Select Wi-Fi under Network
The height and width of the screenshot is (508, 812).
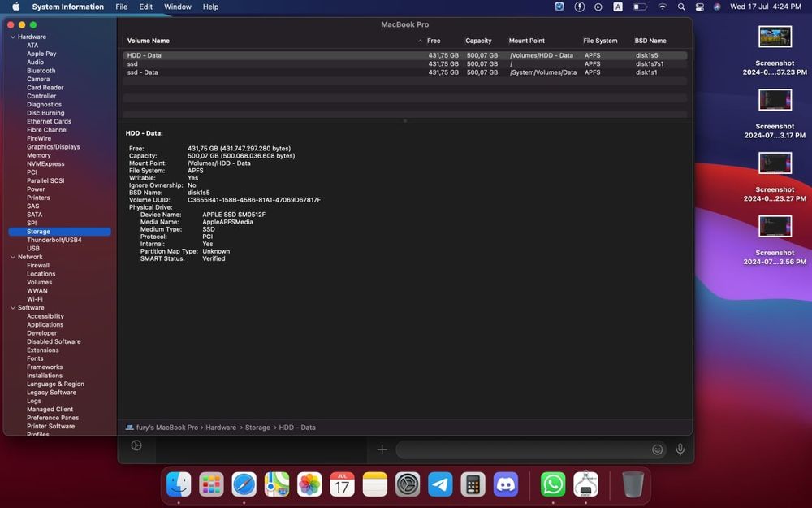35,300
